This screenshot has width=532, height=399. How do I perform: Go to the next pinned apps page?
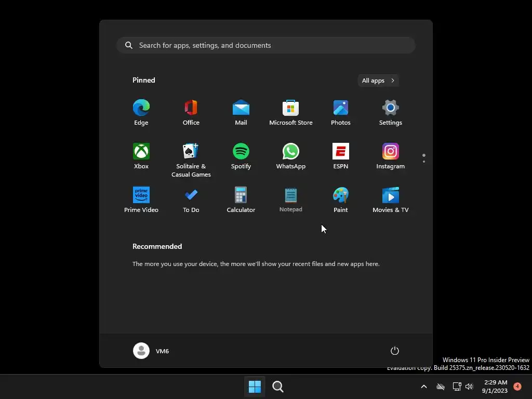tap(424, 162)
